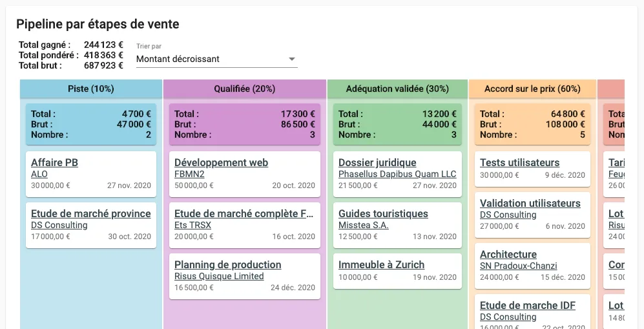Click the SN Pradoux-Chanzi company link

click(518, 266)
